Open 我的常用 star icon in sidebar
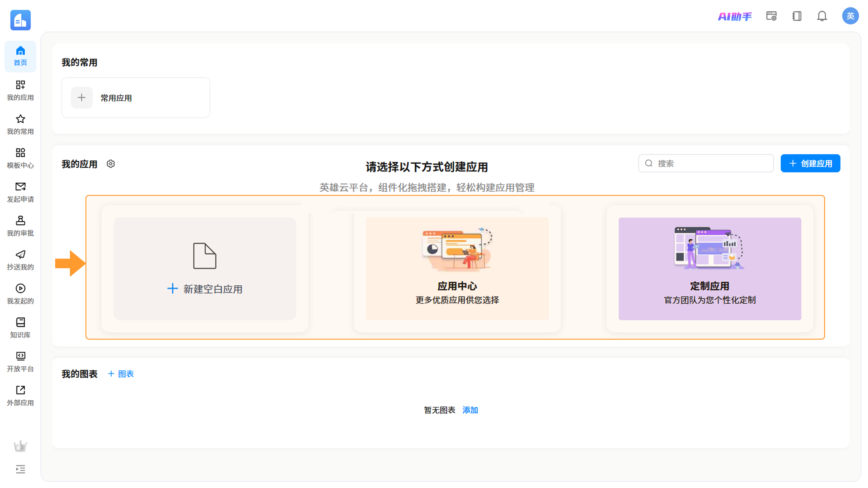Viewport: 868px width, 488px height. (20, 119)
